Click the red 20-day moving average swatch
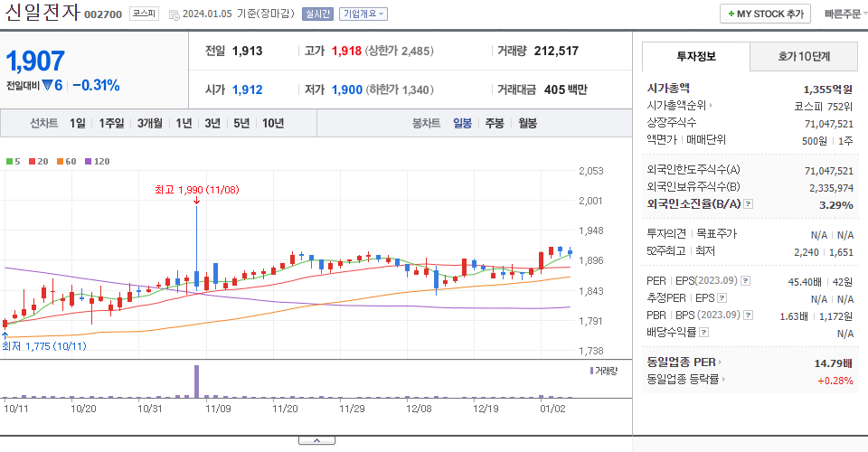Viewport: 868px width, 452px height. (x=33, y=162)
